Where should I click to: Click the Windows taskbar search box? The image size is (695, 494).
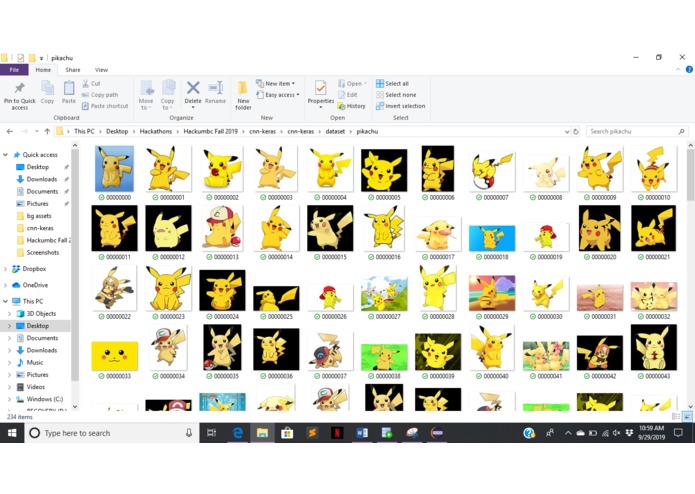point(112,433)
